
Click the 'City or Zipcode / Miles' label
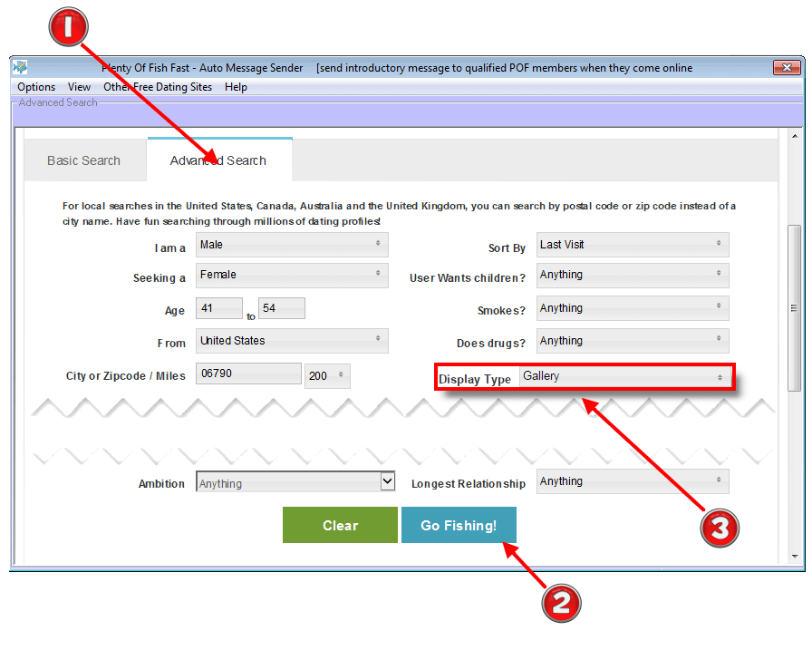click(125, 376)
